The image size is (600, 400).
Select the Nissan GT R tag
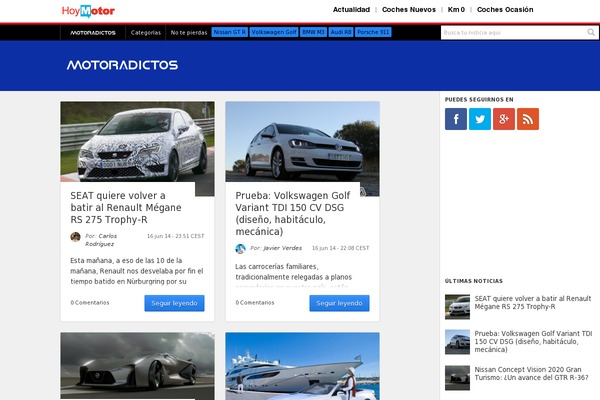[x=230, y=32]
